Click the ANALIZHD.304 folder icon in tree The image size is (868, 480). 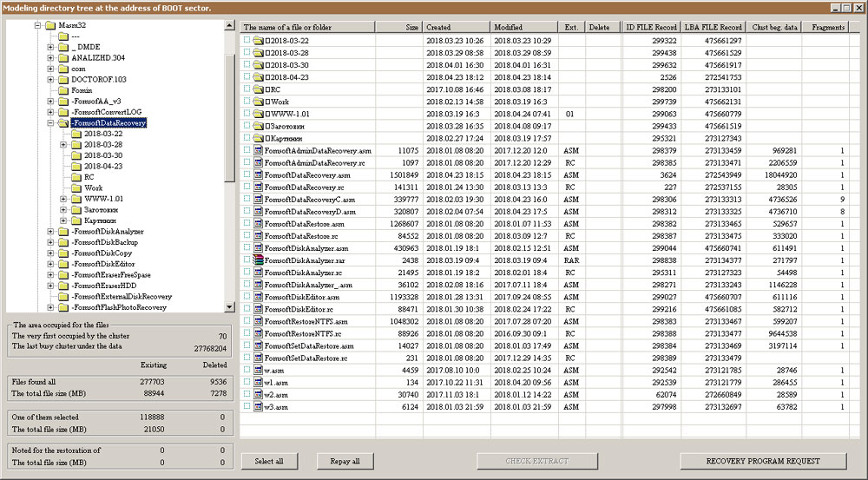click(x=62, y=58)
